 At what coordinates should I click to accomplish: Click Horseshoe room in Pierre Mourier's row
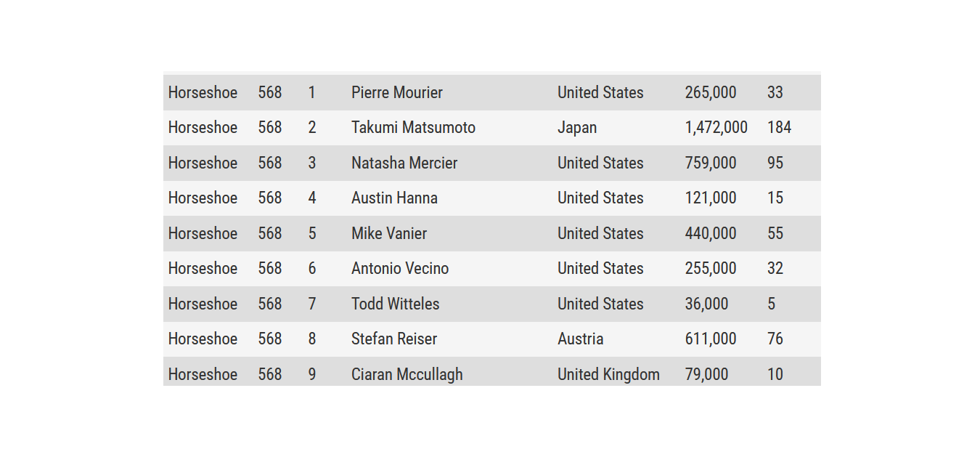click(x=203, y=92)
